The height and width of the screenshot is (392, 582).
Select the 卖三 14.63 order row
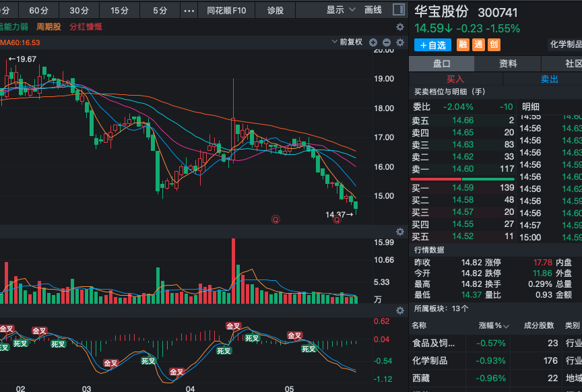point(463,144)
